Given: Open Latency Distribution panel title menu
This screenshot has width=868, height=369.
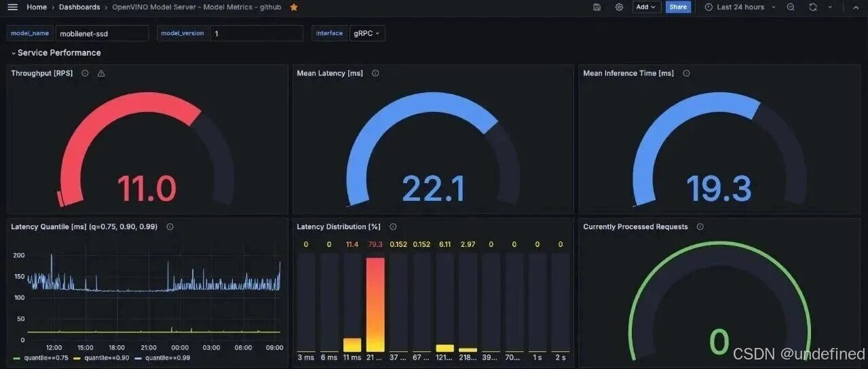Looking at the screenshot, I should point(339,227).
